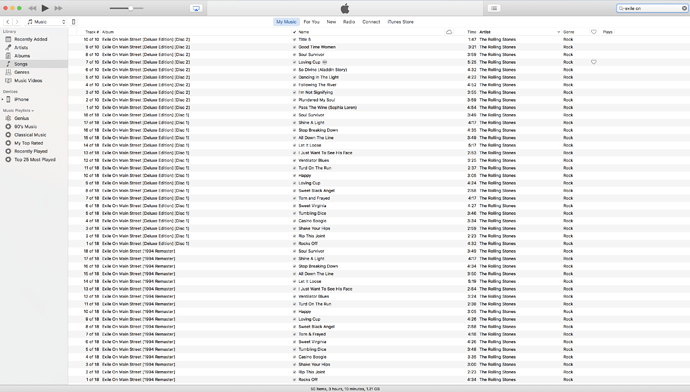Open Albums view in the sidebar
The width and height of the screenshot is (690, 392).
coord(22,56)
